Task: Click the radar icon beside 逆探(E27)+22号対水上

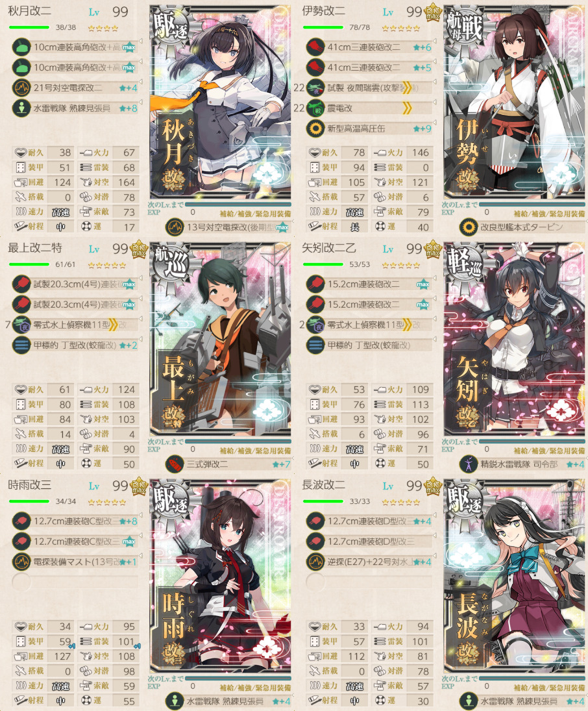Action: click(x=315, y=562)
